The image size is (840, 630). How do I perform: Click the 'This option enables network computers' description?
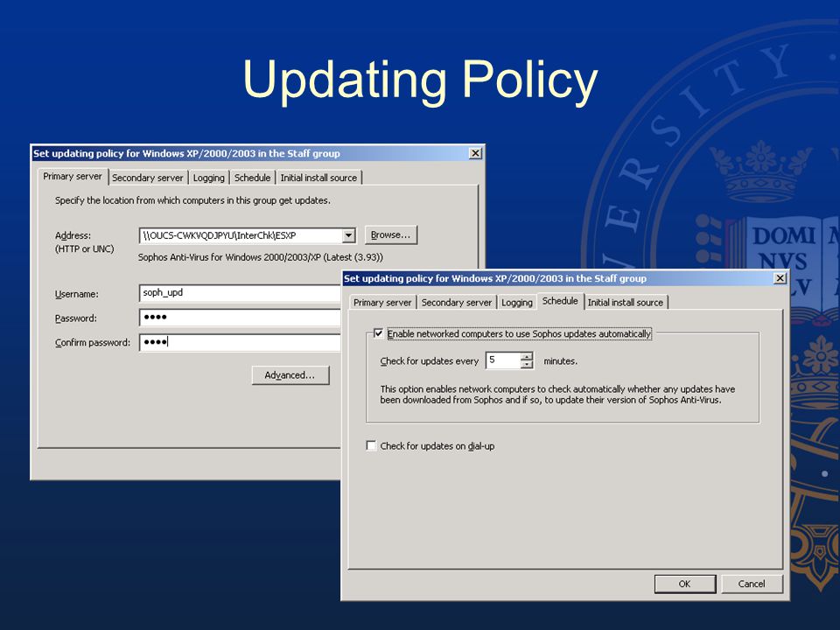click(x=557, y=395)
